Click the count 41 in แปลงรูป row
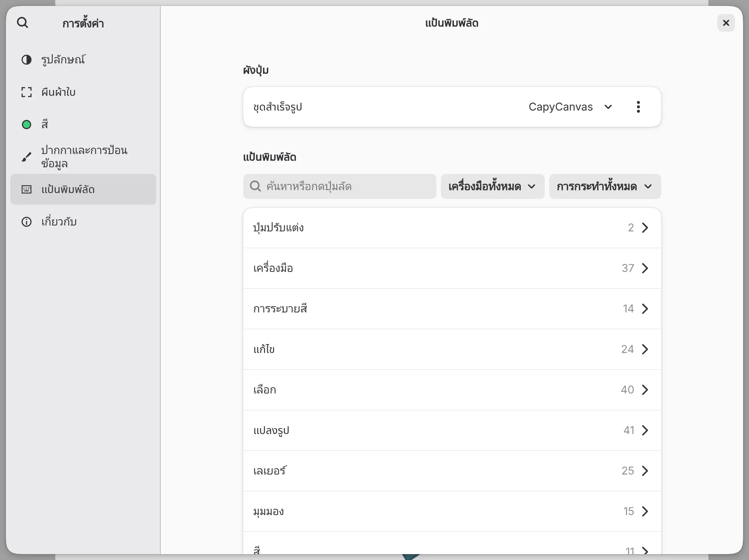 pyautogui.click(x=629, y=430)
